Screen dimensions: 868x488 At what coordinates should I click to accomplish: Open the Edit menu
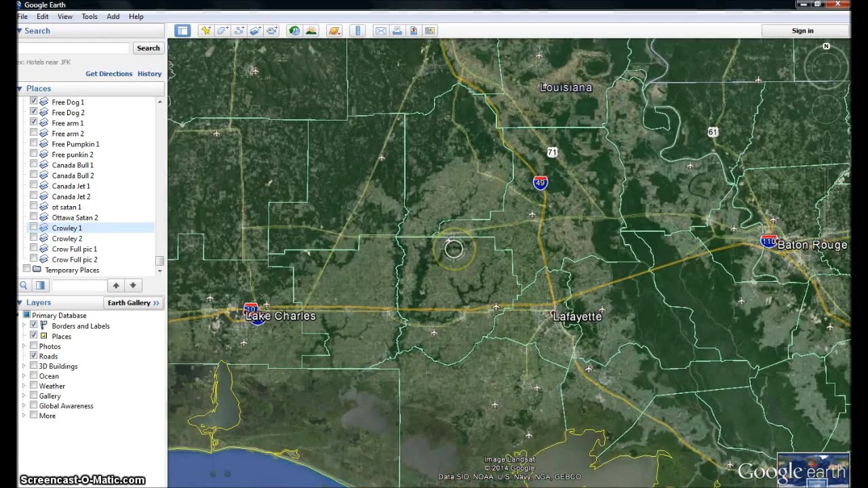(x=42, y=16)
